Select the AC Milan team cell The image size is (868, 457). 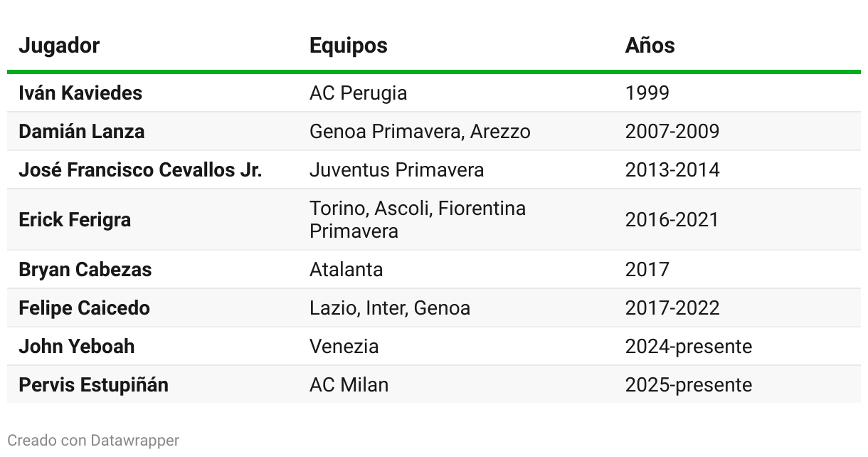coord(349,385)
